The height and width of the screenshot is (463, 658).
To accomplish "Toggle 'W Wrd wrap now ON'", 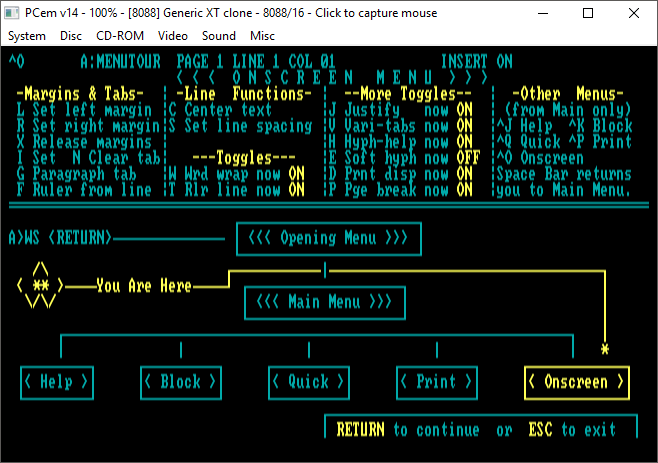I will pos(236,174).
